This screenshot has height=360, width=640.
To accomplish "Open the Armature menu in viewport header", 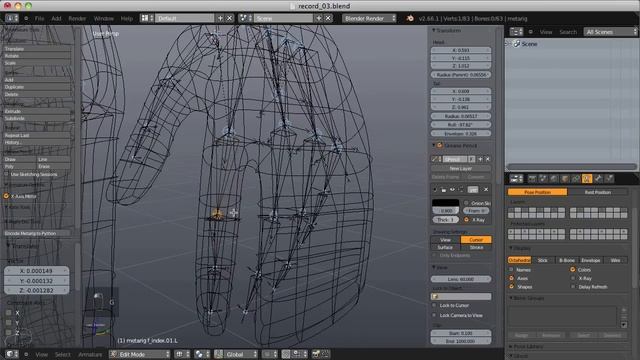I will point(90,354).
